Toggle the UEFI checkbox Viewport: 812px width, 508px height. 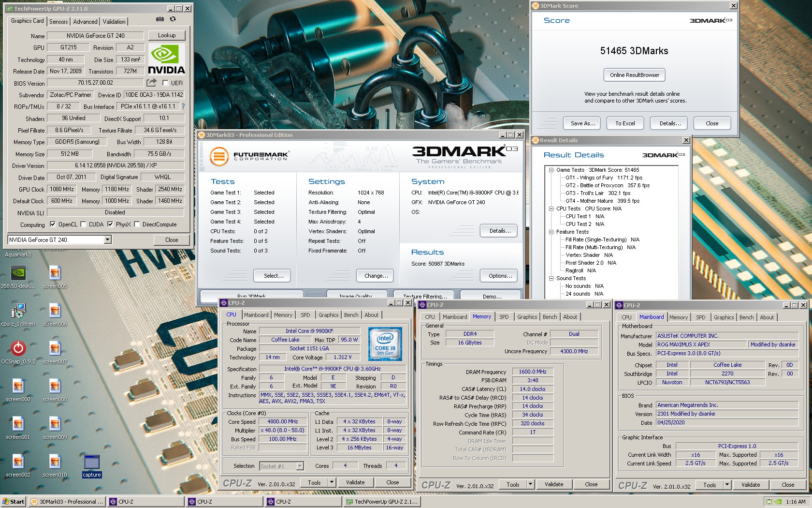point(165,83)
